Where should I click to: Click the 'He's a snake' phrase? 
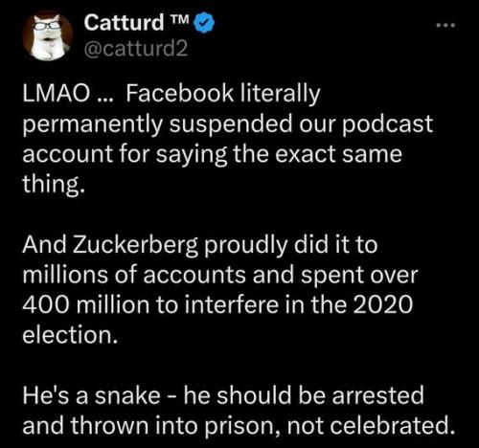coord(91,395)
